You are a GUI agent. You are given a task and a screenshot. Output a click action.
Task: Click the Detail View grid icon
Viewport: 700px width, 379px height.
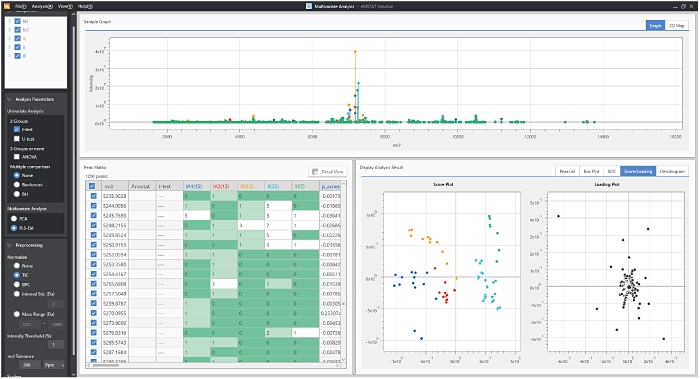[x=315, y=171]
